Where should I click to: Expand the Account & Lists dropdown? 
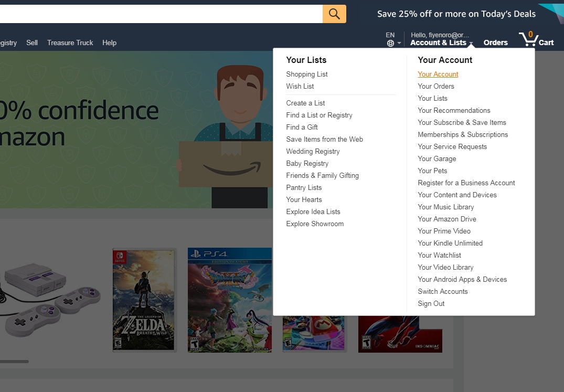tap(441, 43)
